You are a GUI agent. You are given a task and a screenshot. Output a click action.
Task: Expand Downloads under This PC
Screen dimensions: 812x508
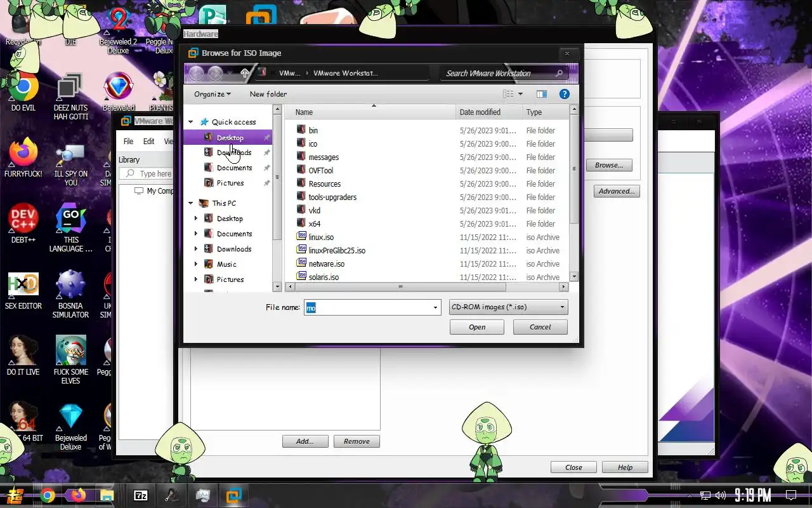click(196, 249)
